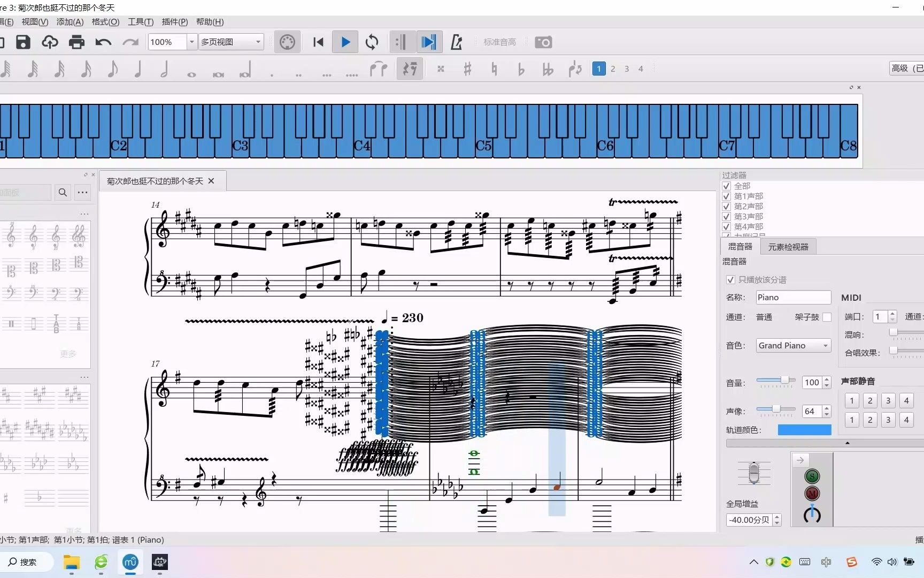Flip note stem direction
Screen dimensions: 924x578
pos(575,69)
